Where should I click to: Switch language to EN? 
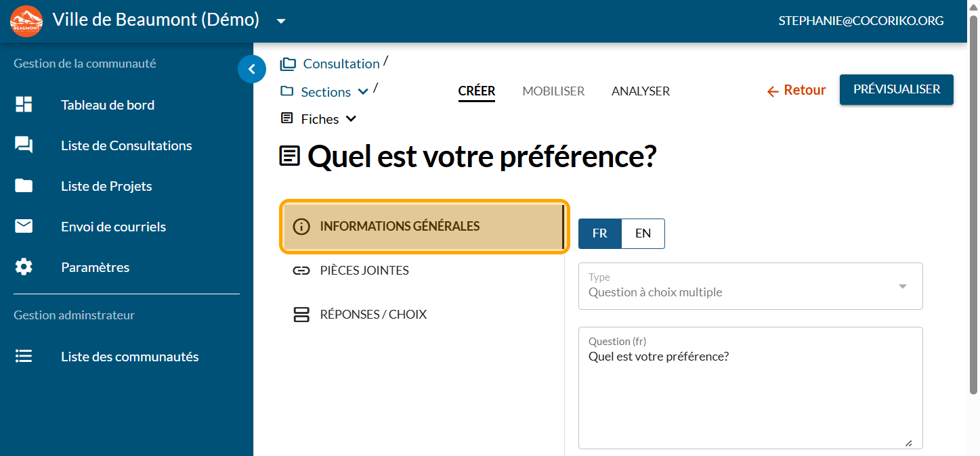pos(643,233)
